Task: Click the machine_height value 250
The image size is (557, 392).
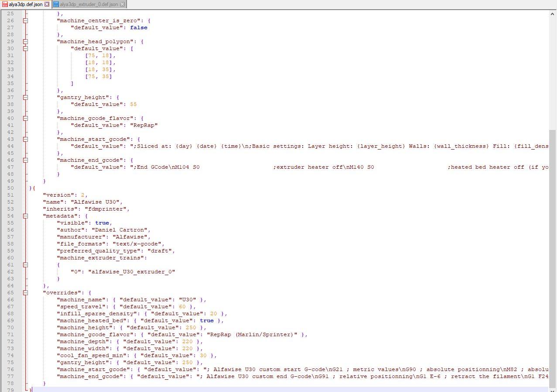Action: point(191,327)
